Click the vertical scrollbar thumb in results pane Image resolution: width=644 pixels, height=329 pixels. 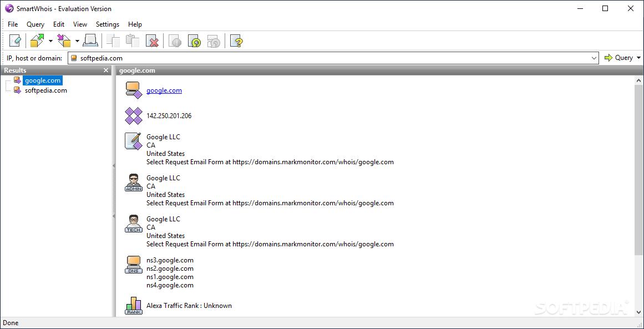click(639, 170)
